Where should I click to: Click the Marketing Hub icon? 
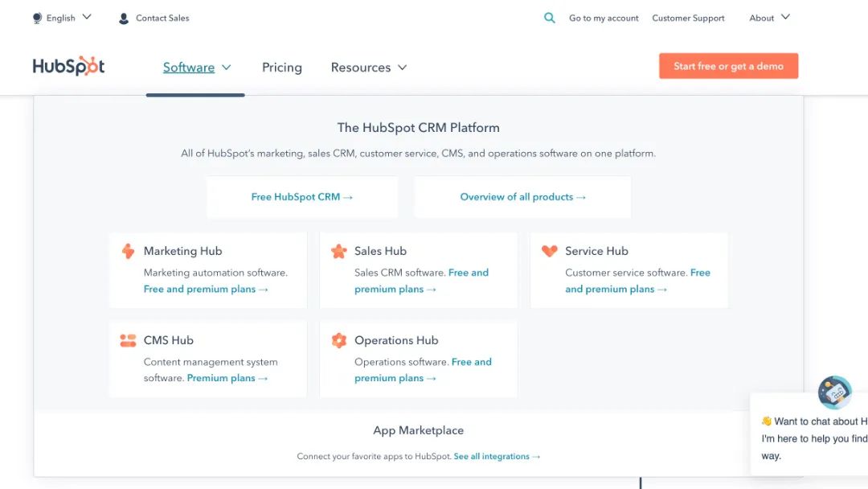tap(128, 251)
